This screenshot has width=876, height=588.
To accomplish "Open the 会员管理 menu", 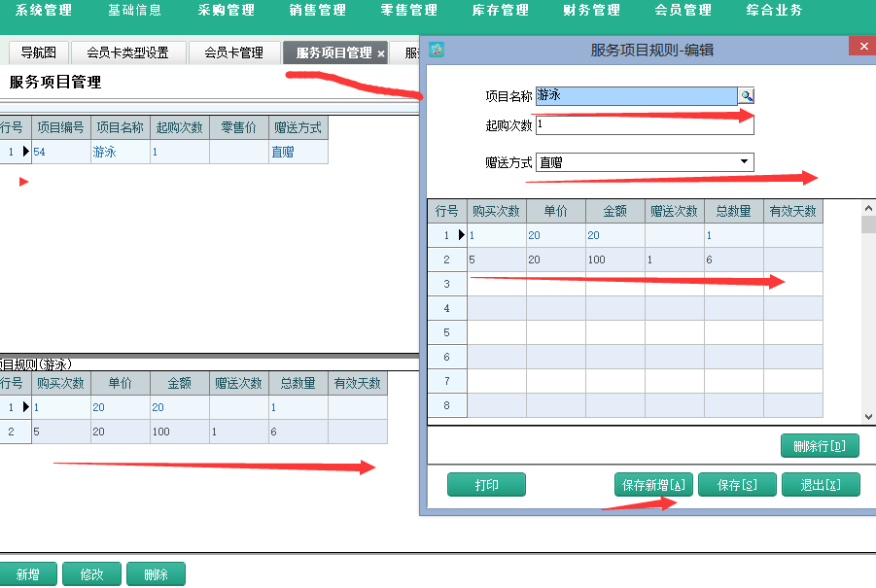I will pyautogui.click(x=683, y=10).
